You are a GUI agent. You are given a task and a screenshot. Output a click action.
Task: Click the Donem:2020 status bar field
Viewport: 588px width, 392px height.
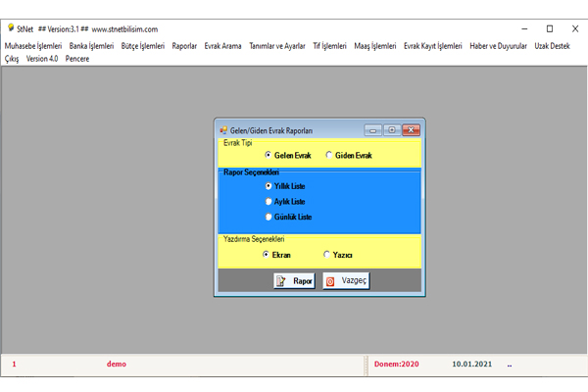pos(397,364)
